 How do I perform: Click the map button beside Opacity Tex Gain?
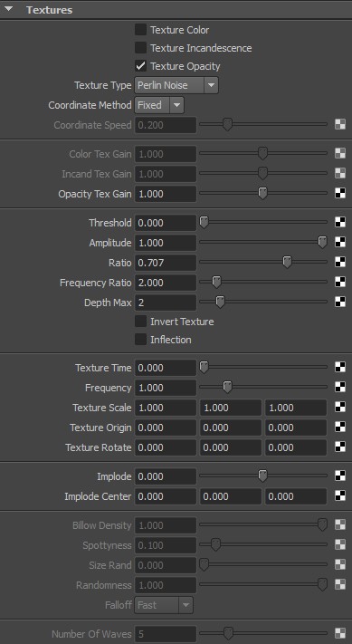coord(340,194)
